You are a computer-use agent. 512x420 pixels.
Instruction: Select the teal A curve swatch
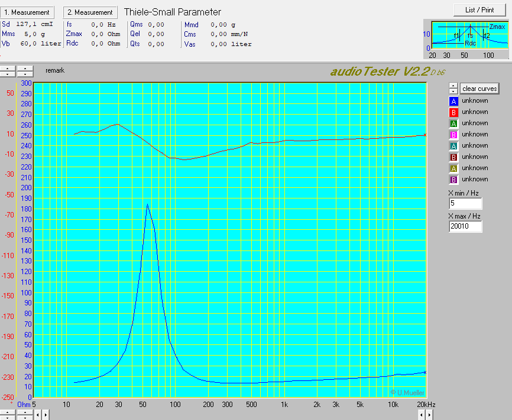[x=453, y=146]
